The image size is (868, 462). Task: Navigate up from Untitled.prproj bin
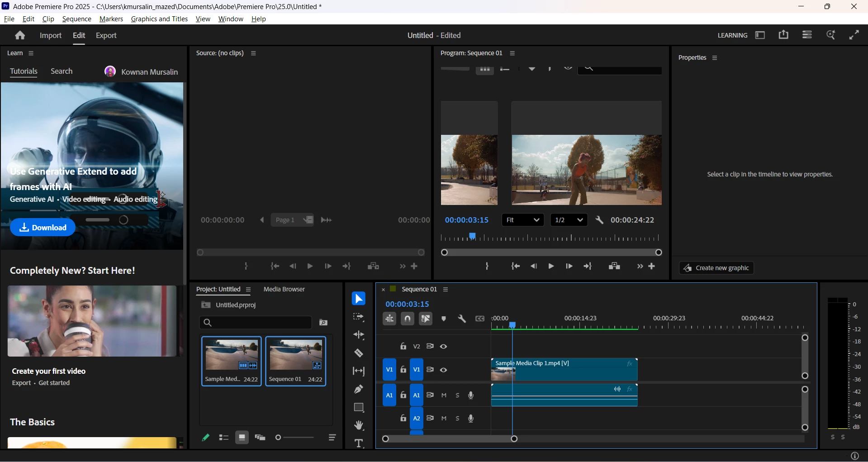tap(206, 305)
